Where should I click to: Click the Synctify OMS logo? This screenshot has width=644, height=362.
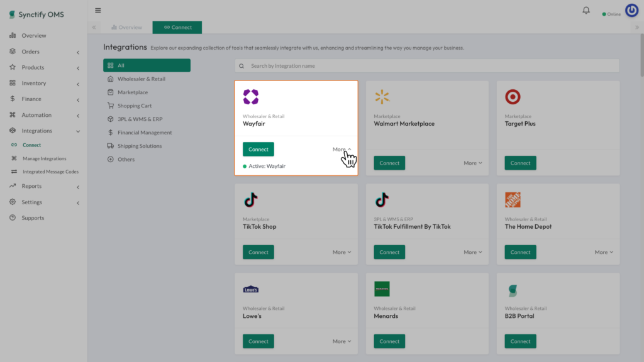[x=36, y=14]
